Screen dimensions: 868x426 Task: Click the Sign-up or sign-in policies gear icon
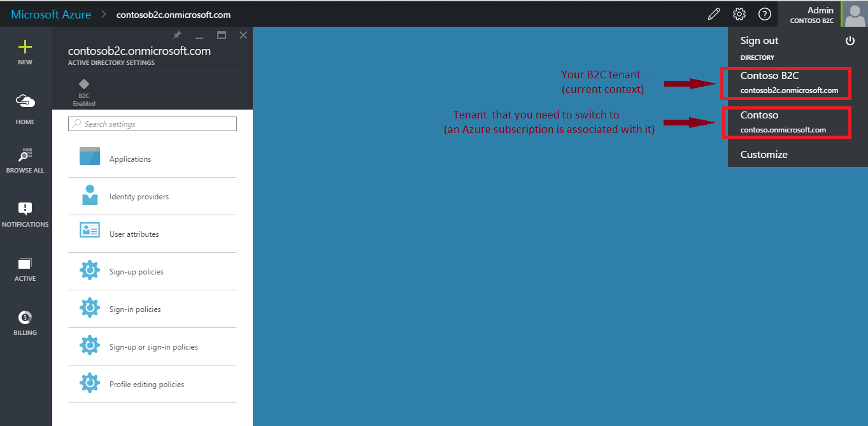90,345
